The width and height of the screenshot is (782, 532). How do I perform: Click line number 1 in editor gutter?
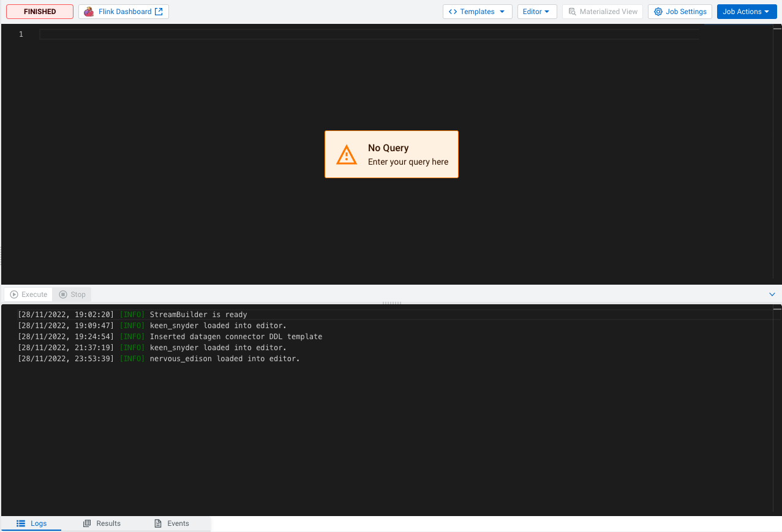[21, 34]
